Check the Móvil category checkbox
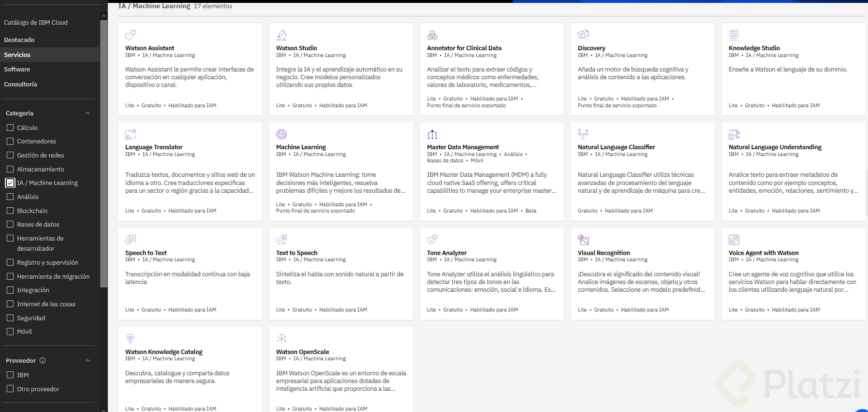The height and width of the screenshot is (412, 868). [10, 331]
